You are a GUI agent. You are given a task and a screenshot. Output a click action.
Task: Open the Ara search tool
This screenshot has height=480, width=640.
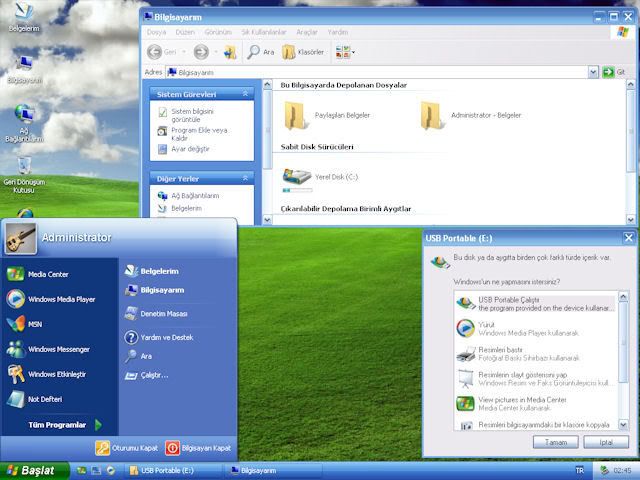coord(261,52)
